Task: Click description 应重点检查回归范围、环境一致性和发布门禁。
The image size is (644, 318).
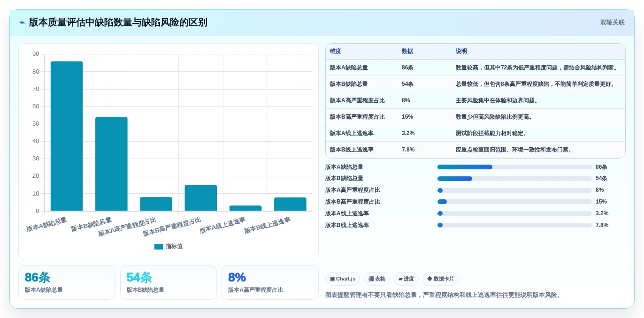Action: point(514,150)
